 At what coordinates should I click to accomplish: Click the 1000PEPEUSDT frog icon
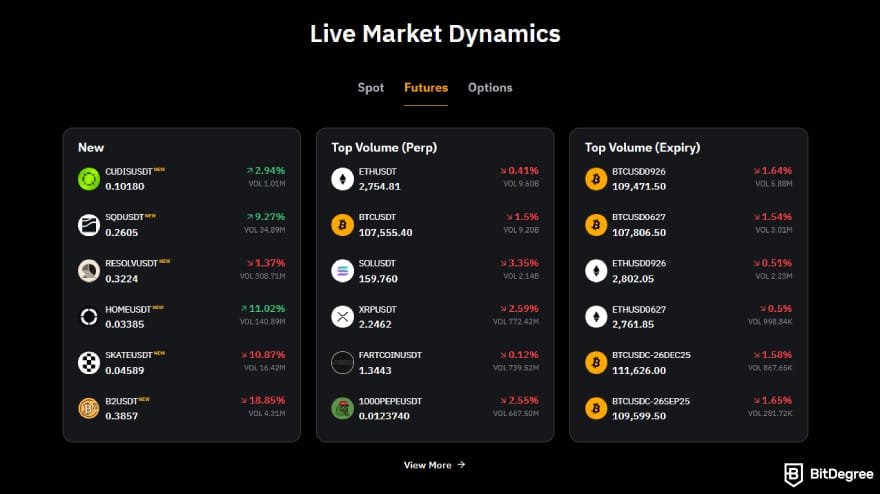click(342, 409)
